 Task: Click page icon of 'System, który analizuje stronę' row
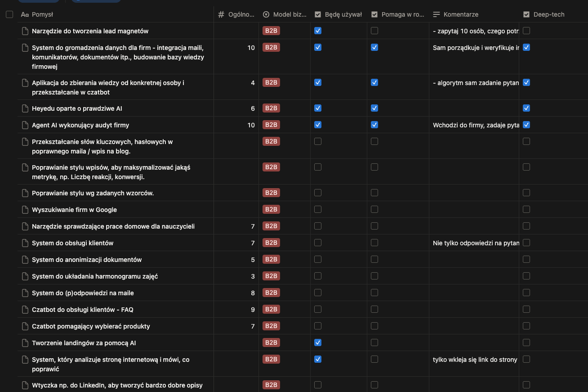[x=26, y=360]
